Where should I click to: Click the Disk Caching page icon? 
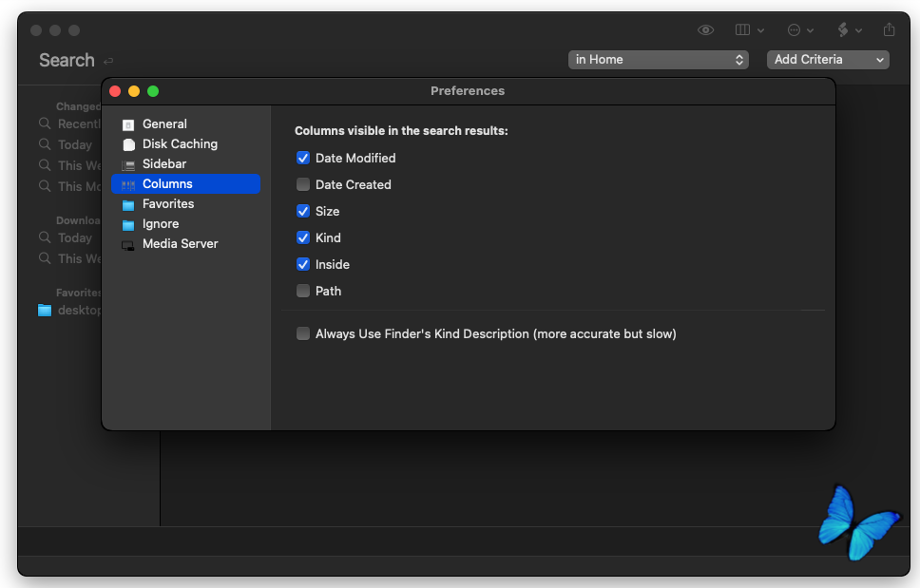(x=128, y=144)
